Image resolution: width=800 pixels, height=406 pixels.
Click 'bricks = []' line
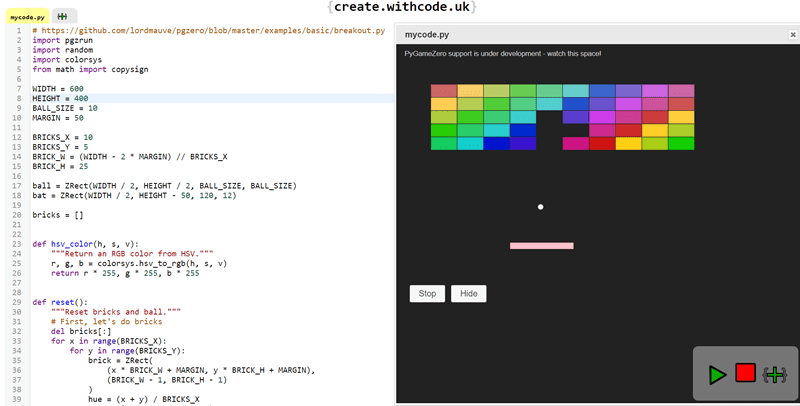point(58,215)
